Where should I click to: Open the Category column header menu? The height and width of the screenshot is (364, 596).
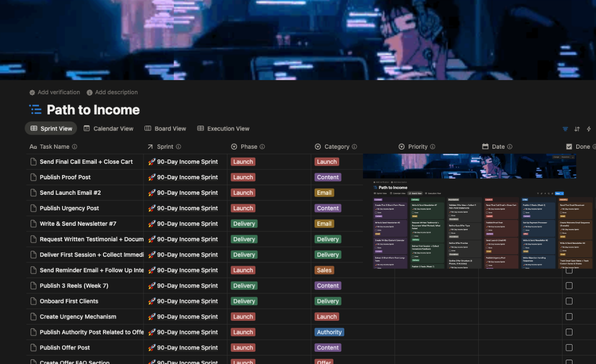(x=336, y=147)
